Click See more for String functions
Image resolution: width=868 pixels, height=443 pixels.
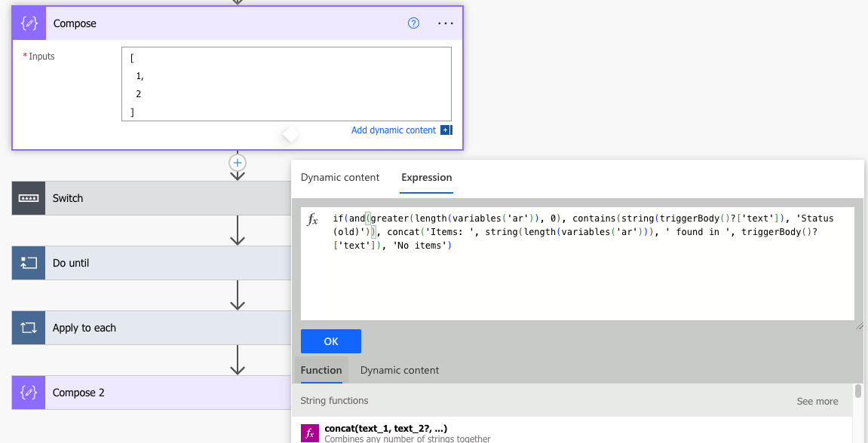click(817, 401)
